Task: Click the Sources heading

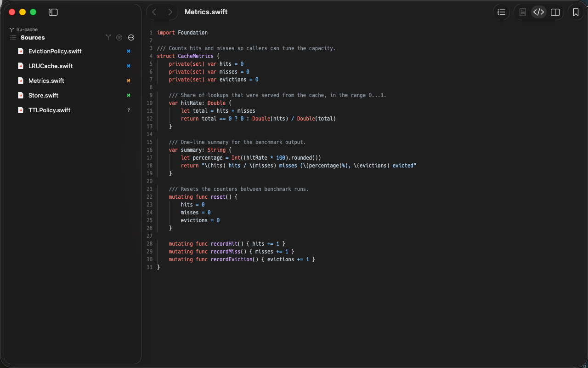Action: pos(33,37)
